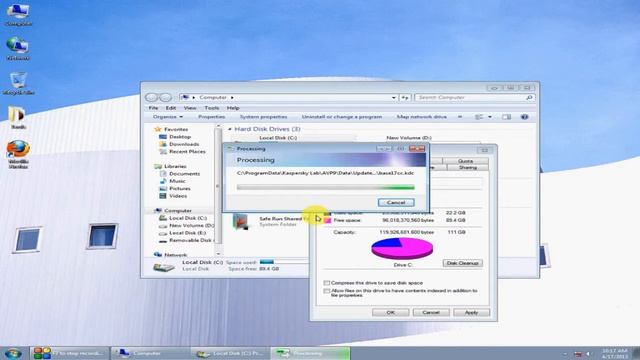The height and width of the screenshot is (360, 640).
Task: Enable Compress this drive to save disk space
Action: [x=327, y=283]
